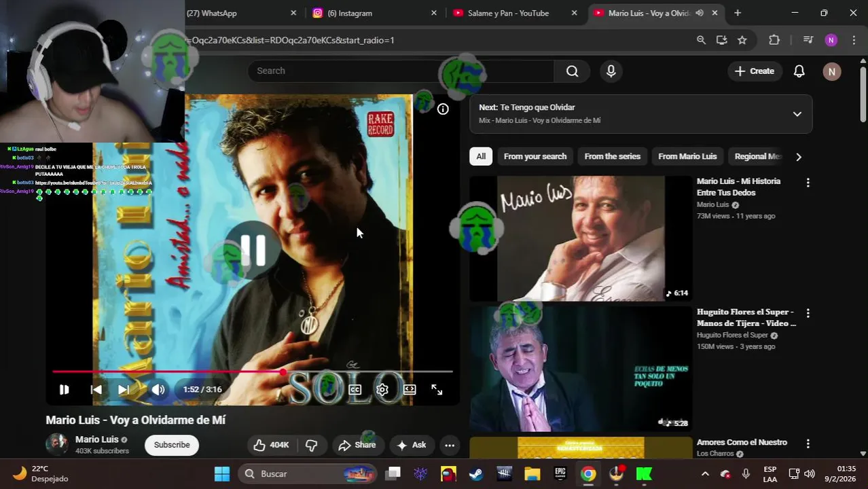The image size is (868, 489).
Task: Expand the Next: Te Tengo que Olvidar queue
Action: [x=797, y=113]
